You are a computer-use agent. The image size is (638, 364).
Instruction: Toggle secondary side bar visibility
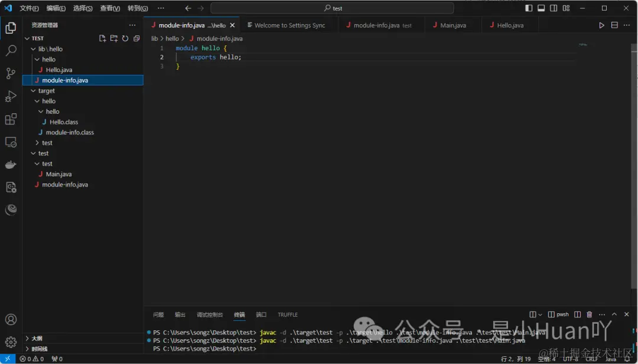pos(554,8)
